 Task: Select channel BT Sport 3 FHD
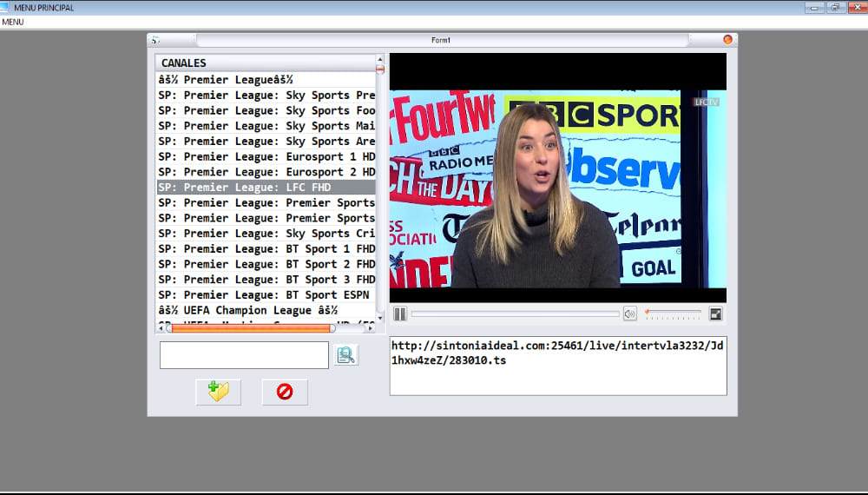(x=266, y=280)
